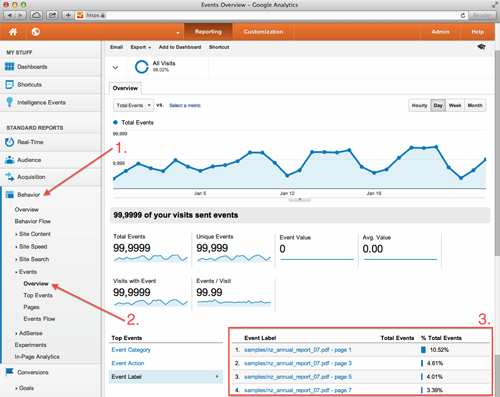This screenshot has height=397, width=500.
Task: Click the globe icon in header
Action: [x=36, y=32]
